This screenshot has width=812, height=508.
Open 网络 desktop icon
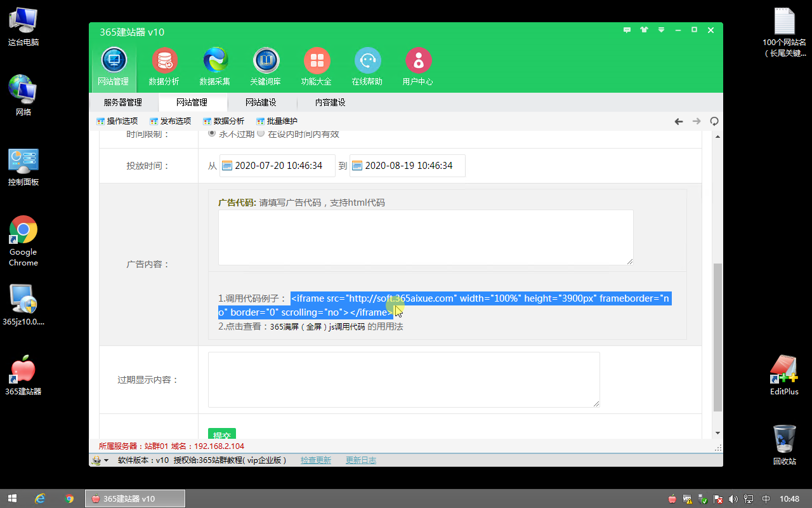23,95
